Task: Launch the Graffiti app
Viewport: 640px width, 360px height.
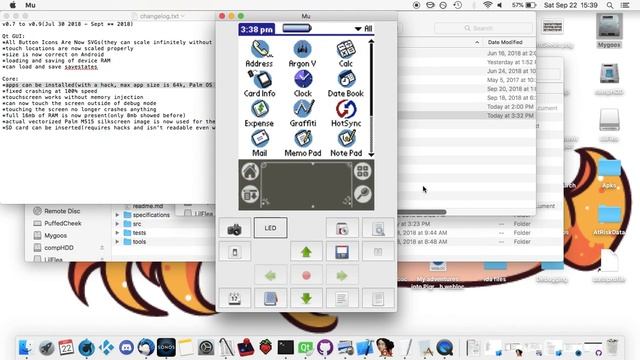Action: click(303, 114)
